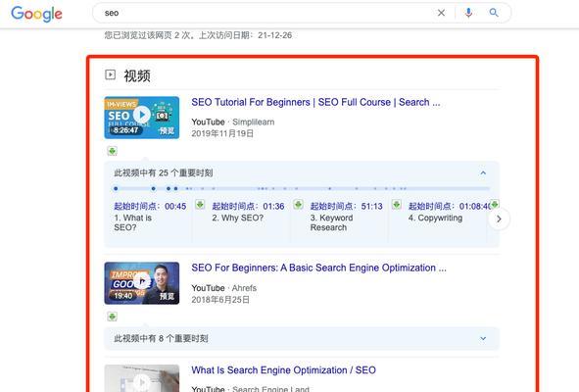The image size is (579, 392).
Task: Play the Ahrefs 19:40 video thumbnail
Action: pyautogui.click(x=142, y=283)
